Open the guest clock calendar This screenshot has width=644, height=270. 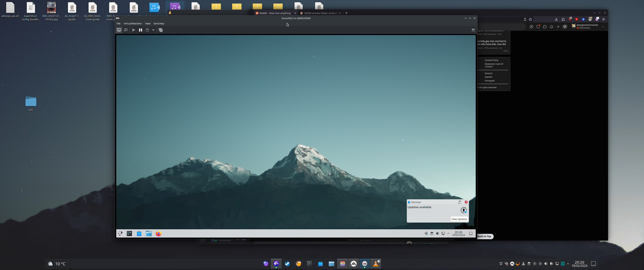tap(458, 233)
